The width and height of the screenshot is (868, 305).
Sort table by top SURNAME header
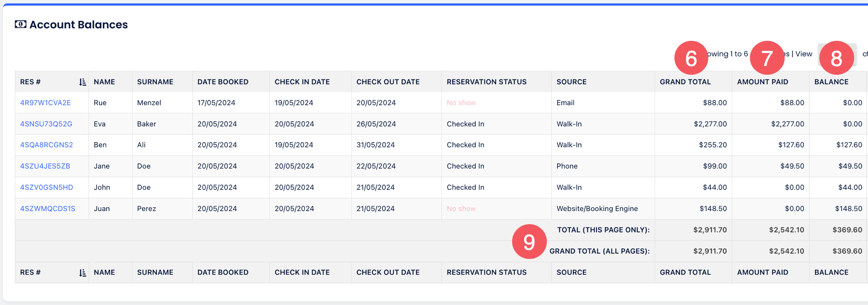coord(155,82)
